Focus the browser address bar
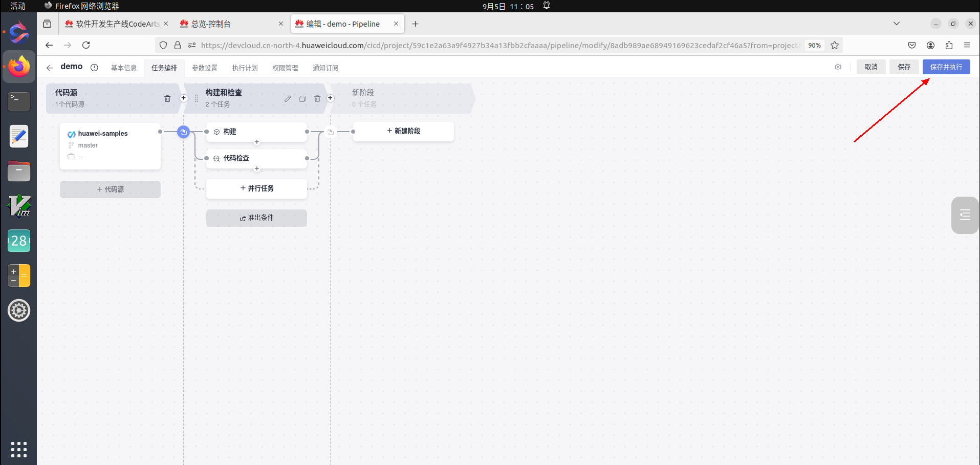This screenshot has height=465, width=980. (499, 45)
